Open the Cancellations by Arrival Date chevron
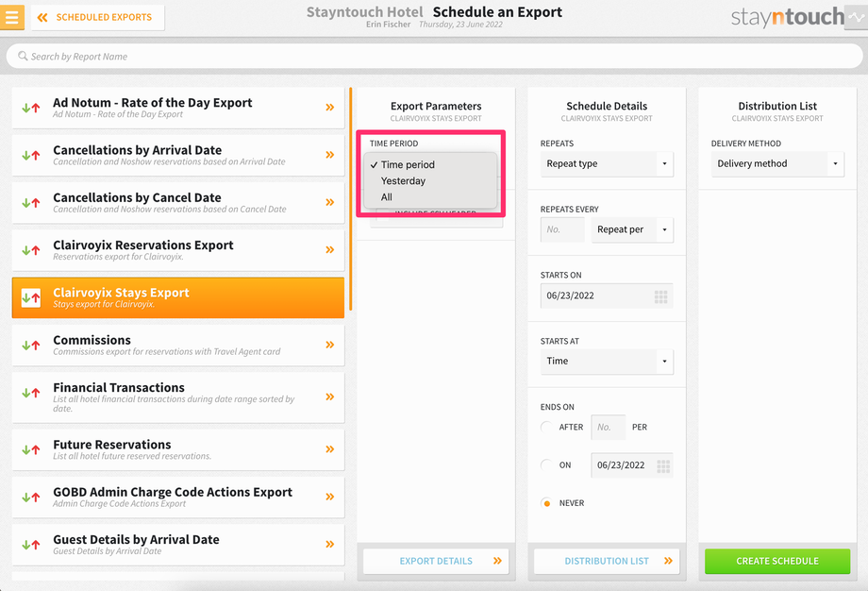The height and width of the screenshot is (591, 868). pyautogui.click(x=330, y=155)
